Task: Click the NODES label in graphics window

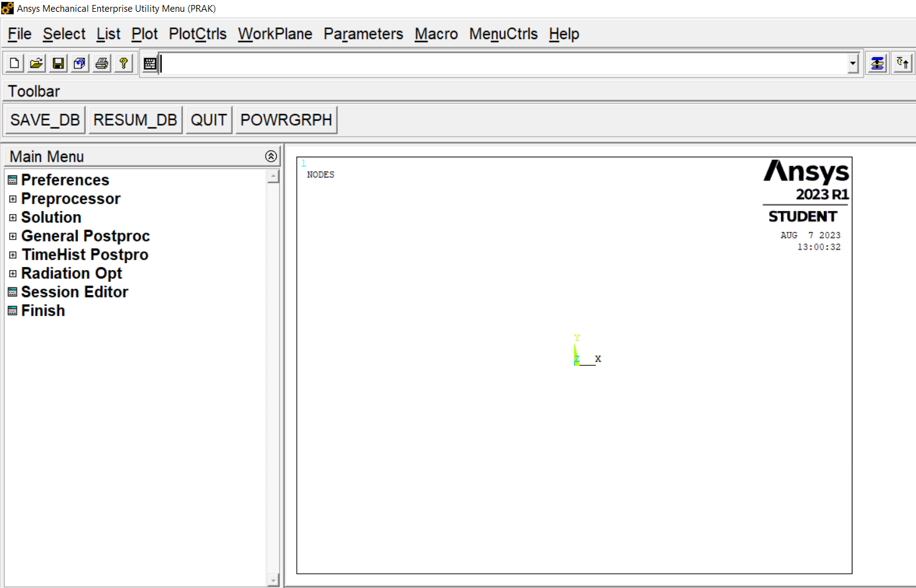Action: tap(320, 175)
